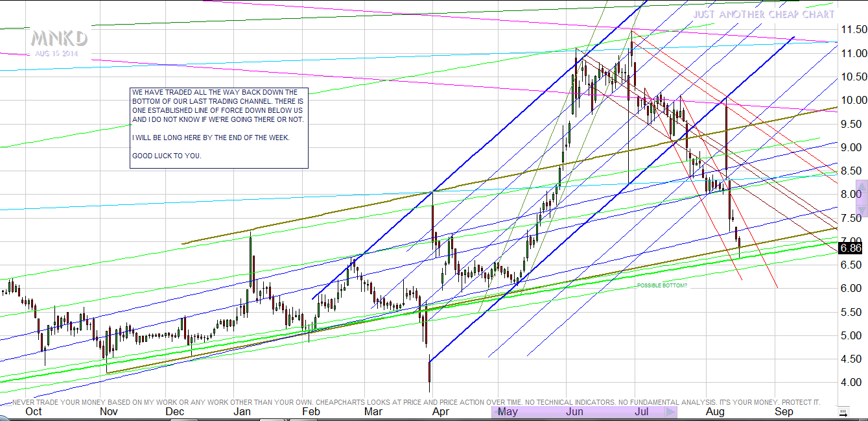Click the up arrow on the price scale slider
Image resolution: width=868 pixels, height=421 pixels.
862,187
